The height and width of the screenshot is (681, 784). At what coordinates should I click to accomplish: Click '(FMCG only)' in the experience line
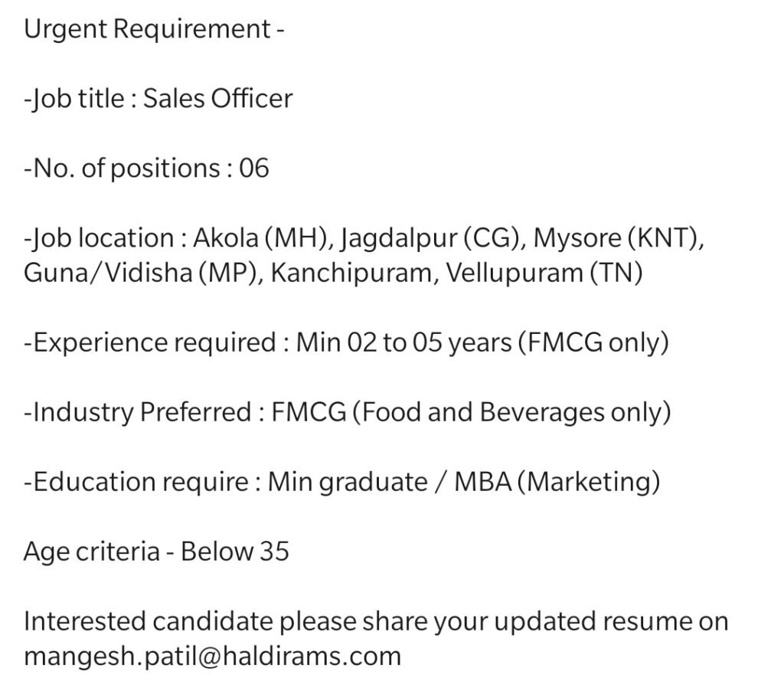tap(593, 343)
